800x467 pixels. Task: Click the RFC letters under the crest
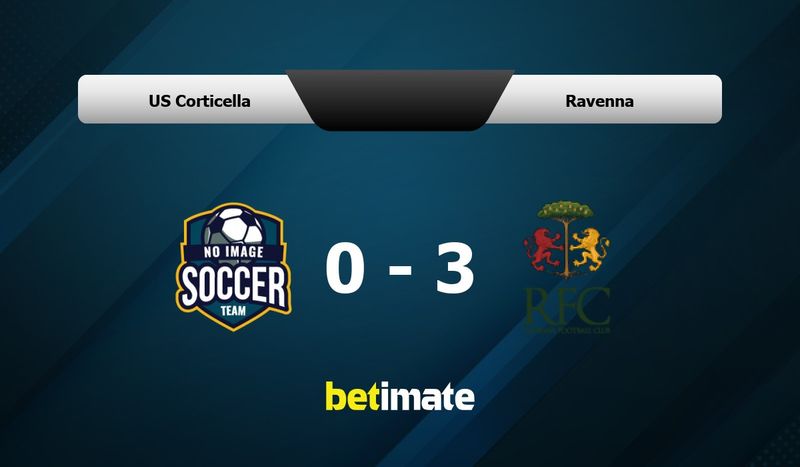tap(567, 306)
